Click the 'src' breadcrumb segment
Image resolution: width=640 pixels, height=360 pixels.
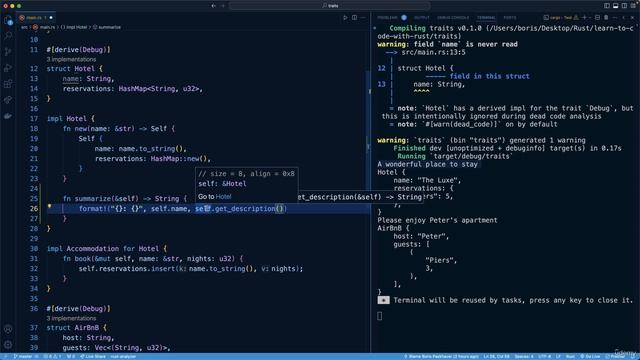24,27
